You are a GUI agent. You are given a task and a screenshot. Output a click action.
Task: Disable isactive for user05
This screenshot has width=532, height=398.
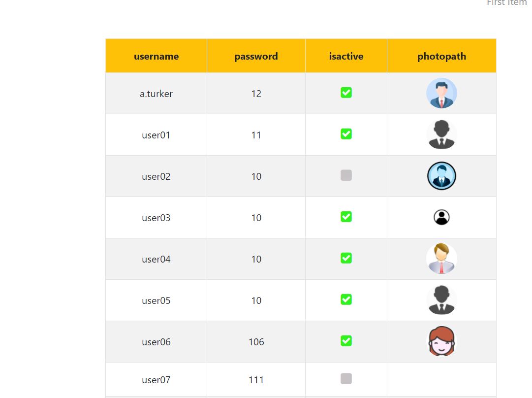[x=346, y=299]
